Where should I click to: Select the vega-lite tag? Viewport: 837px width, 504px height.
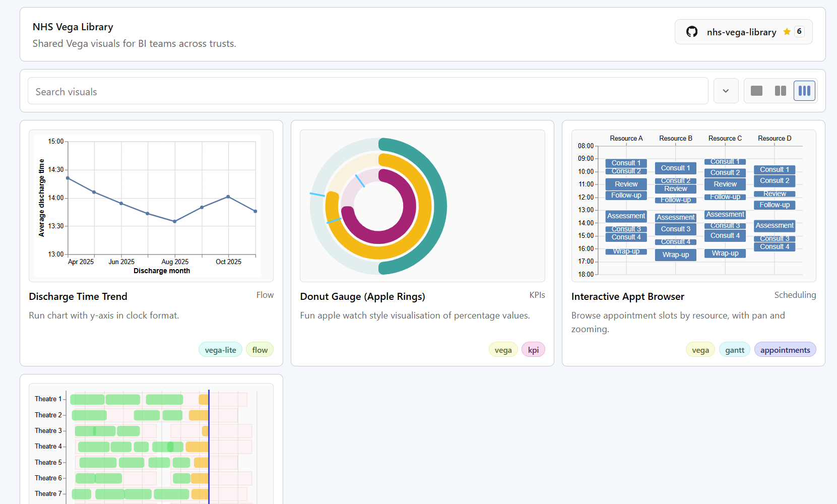(x=221, y=350)
